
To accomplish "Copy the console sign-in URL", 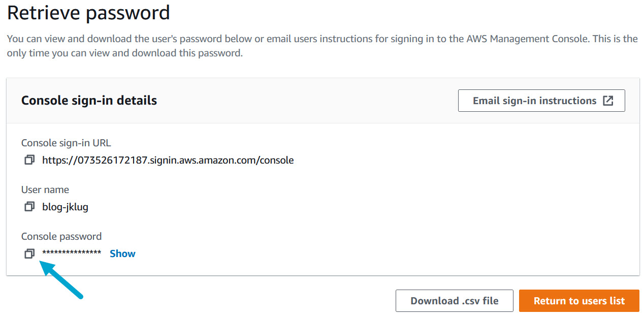I will pyautogui.click(x=29, y=160).
